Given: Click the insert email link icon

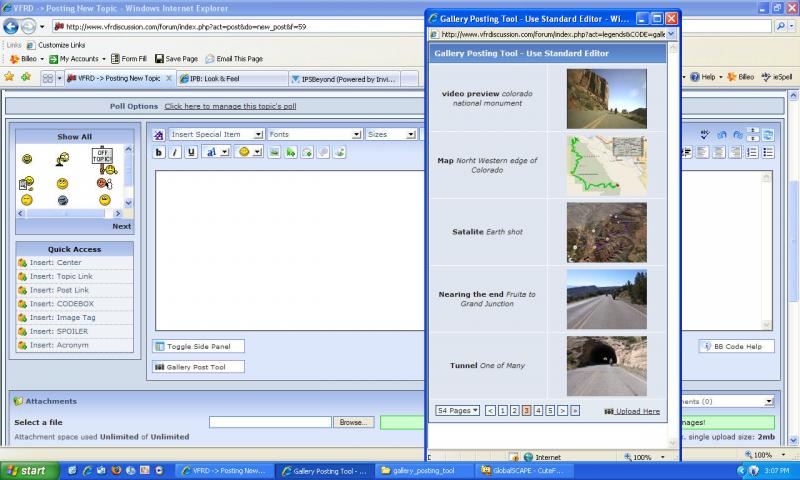Looking at the screenshot, I should [307, 152].
